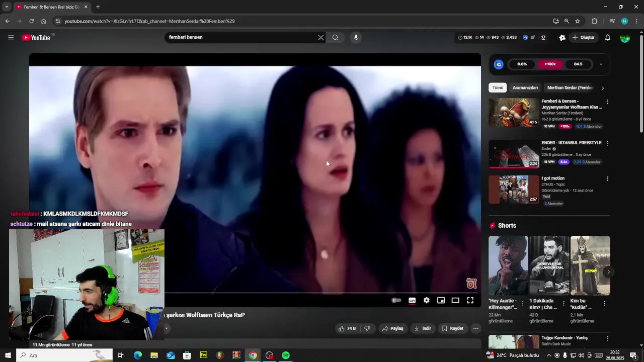Image resolution: width=644 pixels, height=362 pixels.
Task: Toggle subtitles in the video player
Action: pos(412,301)
